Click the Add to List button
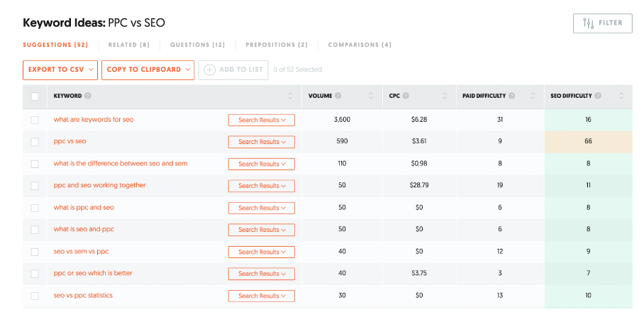Image resolution: width=644 pixels, height=317 pixels. (x=233, y=69)
